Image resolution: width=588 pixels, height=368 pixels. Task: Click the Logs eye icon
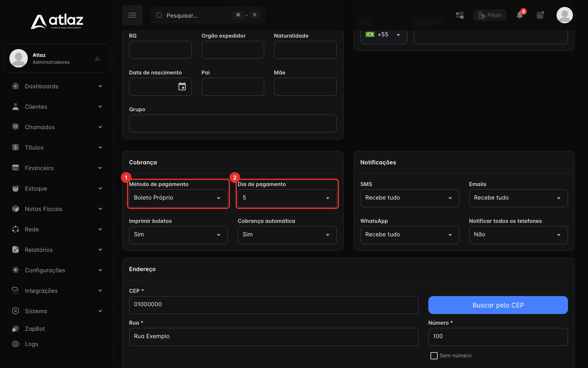[16, 344]
